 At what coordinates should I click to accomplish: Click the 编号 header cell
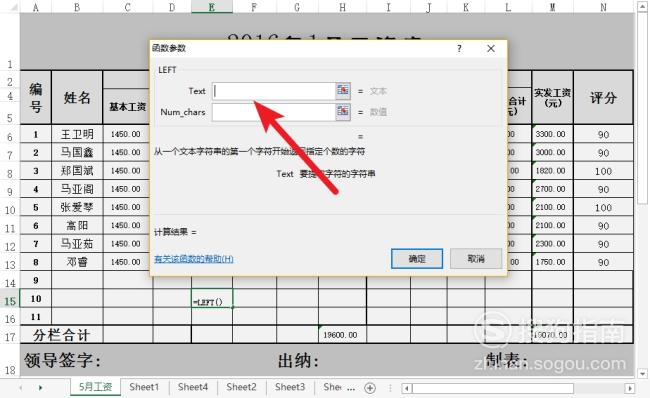36,97
